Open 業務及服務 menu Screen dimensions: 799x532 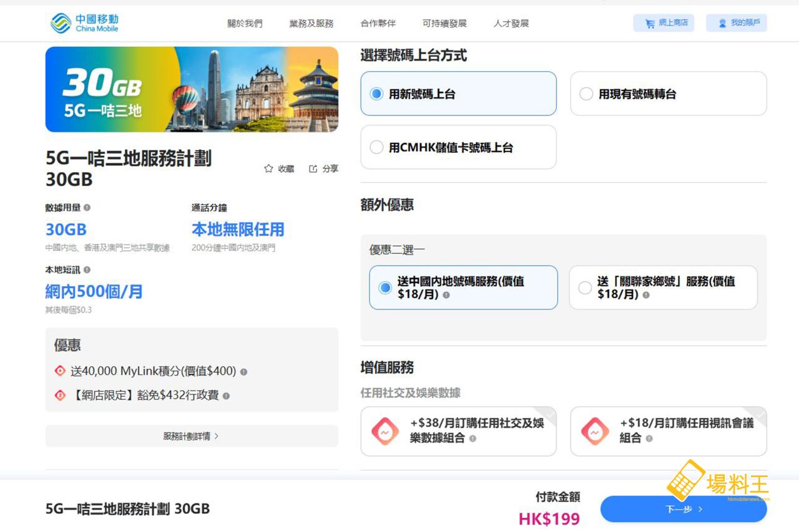311,24
